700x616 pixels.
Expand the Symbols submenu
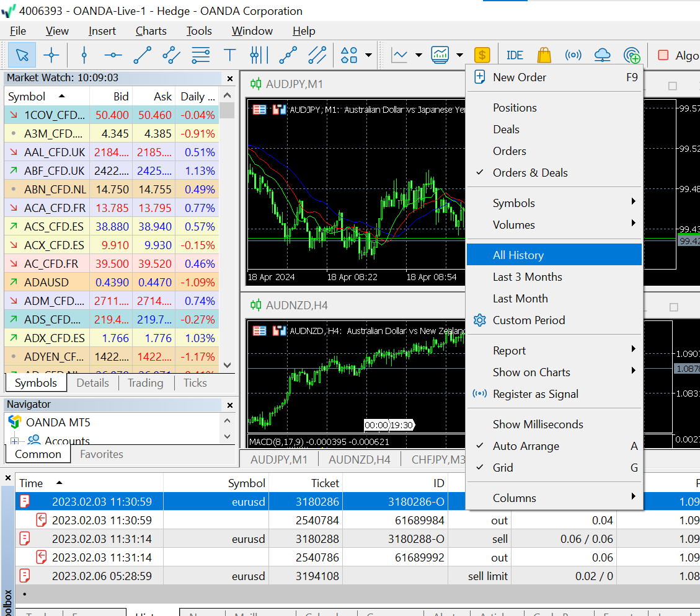[514, 203]
